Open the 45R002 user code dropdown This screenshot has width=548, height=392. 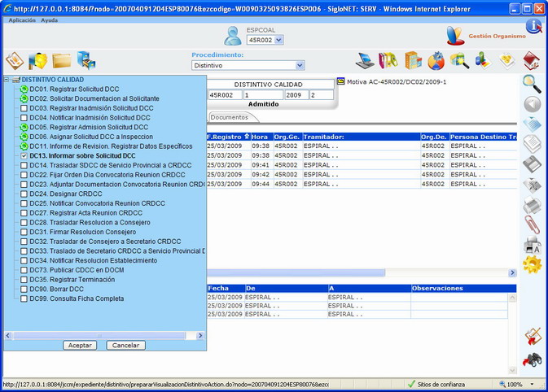click(x=278, y=40)
